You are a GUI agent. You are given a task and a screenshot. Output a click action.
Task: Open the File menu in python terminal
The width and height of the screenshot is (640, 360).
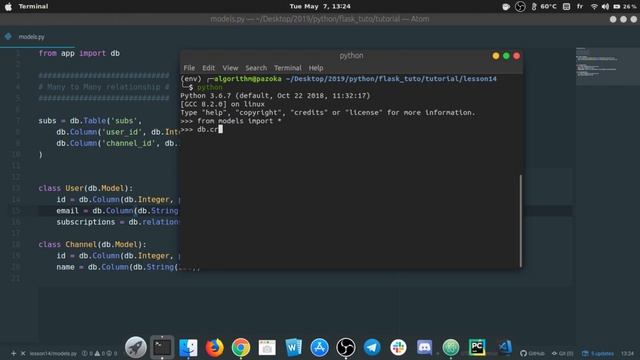pos(189,68)
